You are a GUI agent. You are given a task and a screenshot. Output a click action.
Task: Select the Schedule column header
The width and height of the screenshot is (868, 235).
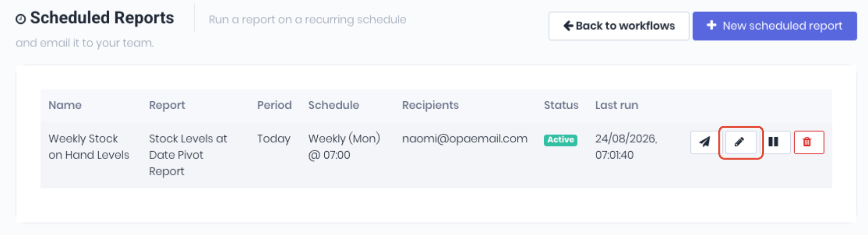click(334, 105)
